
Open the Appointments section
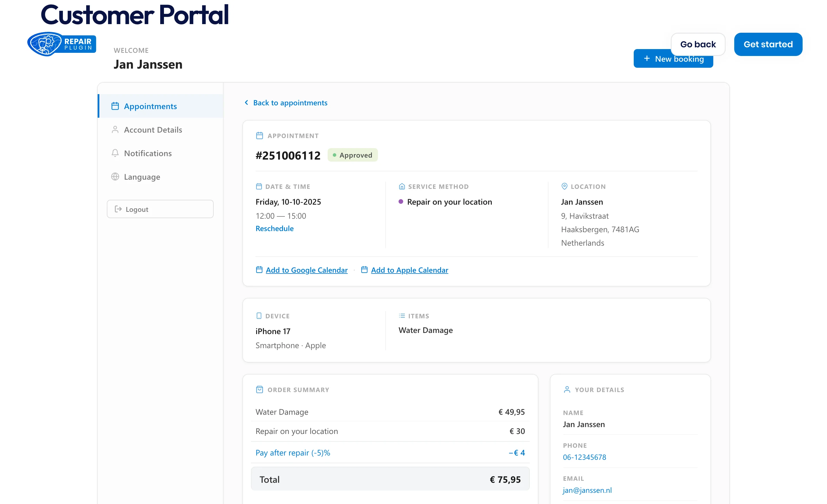[161, 106]
